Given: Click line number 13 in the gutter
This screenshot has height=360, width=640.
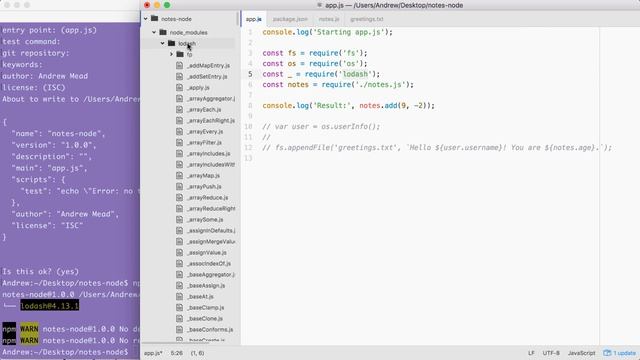Looking at the screenshot, I should [249, 158].
